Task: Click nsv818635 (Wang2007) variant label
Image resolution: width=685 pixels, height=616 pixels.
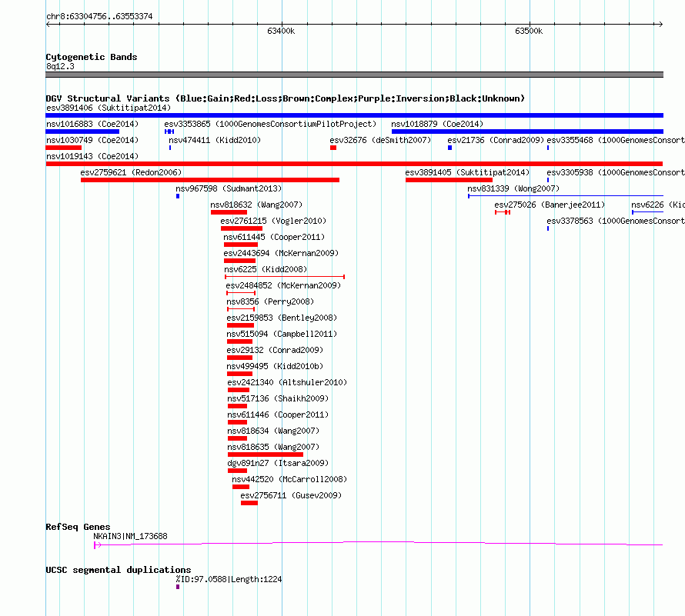Action: pyautogui.click(x=273, y=447)
